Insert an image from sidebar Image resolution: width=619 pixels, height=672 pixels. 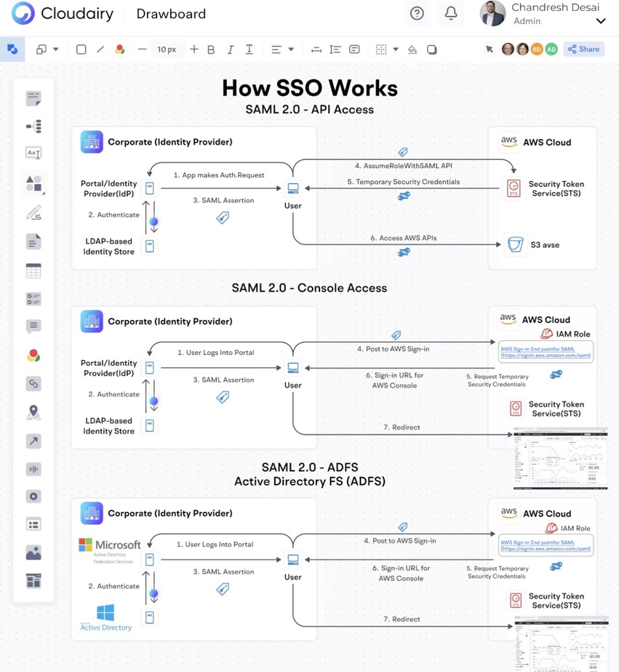33,553
